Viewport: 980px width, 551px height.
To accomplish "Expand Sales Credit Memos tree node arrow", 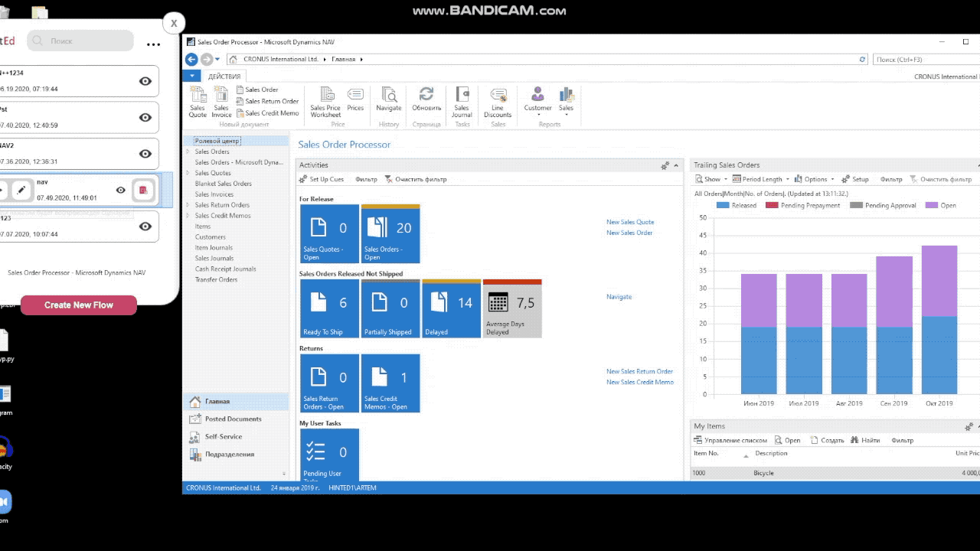I will [x=188, y=216].
